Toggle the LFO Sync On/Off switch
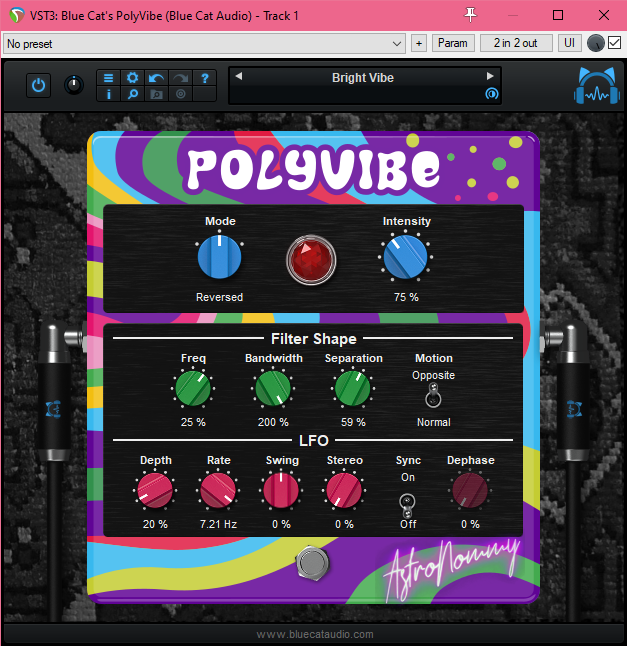The width and height of the screenshot is (627, 646). [407, 503]
